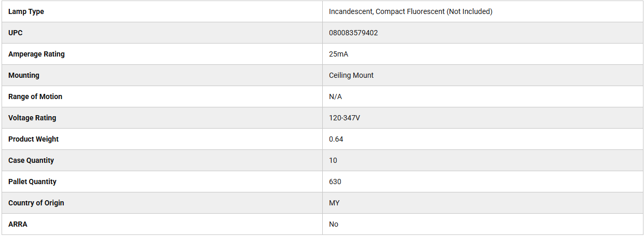The image size is (644, 236).
Task: Click the 120-347V voltage value
Action: point(345,118)
